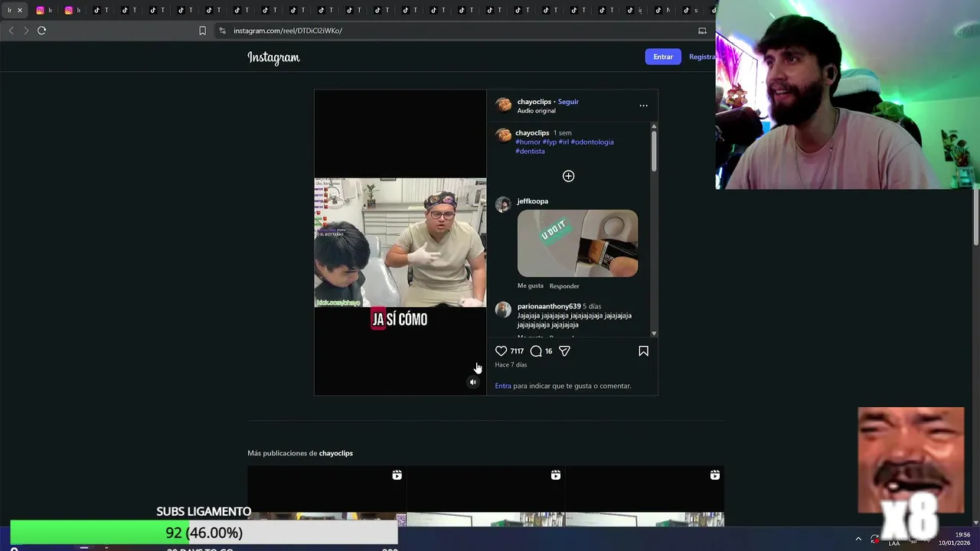Image resolution: width=980 pixels, height=551 pixels.
Task: Click the 1 sem caption timestamp
Action: coord(563,132)
